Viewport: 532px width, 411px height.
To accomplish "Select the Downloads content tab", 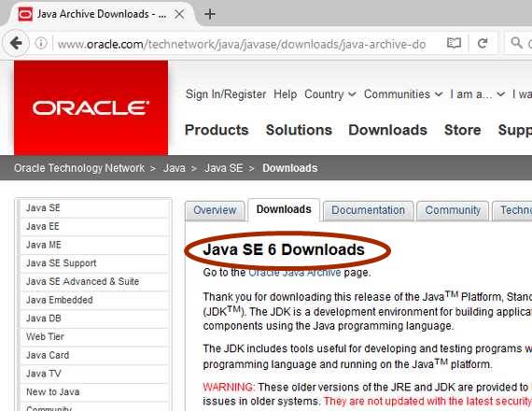I will point(284,209).
